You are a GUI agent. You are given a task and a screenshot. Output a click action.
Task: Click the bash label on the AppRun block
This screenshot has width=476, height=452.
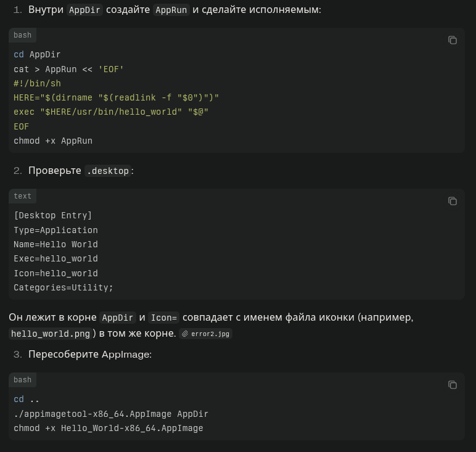coord(23,35)
